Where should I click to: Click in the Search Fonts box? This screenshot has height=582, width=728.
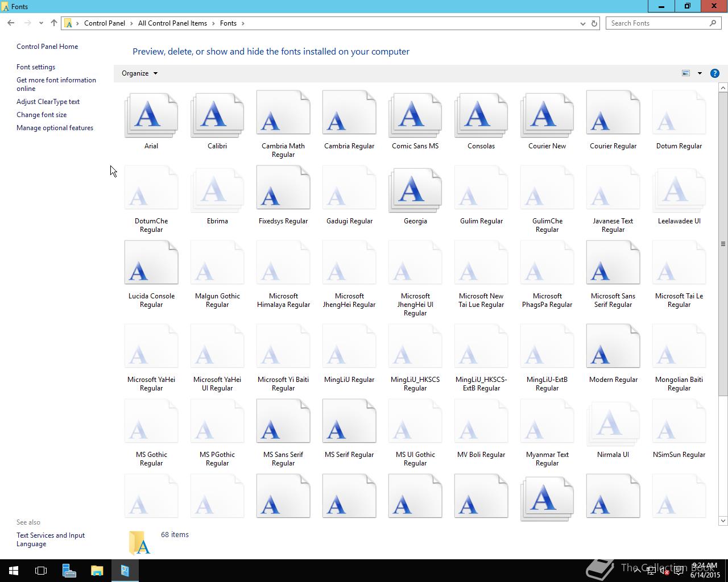663,23
